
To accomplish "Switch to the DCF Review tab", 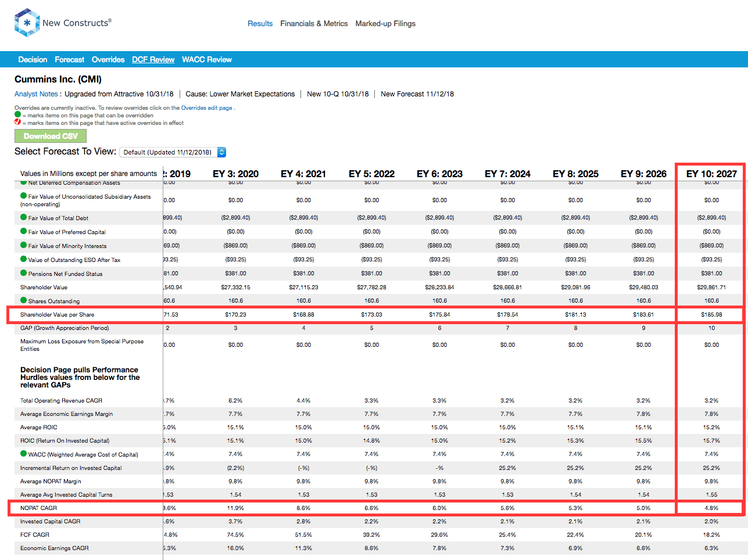I will 153,59.
